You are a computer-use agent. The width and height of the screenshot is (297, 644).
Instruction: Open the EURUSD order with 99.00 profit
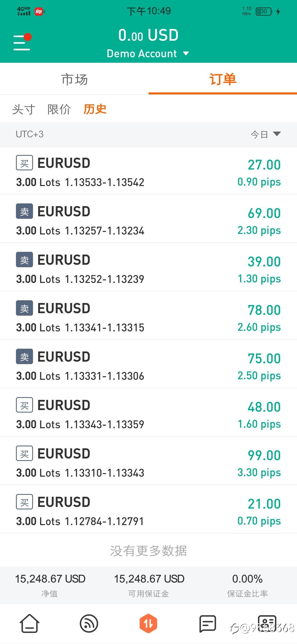pos(148,461)
